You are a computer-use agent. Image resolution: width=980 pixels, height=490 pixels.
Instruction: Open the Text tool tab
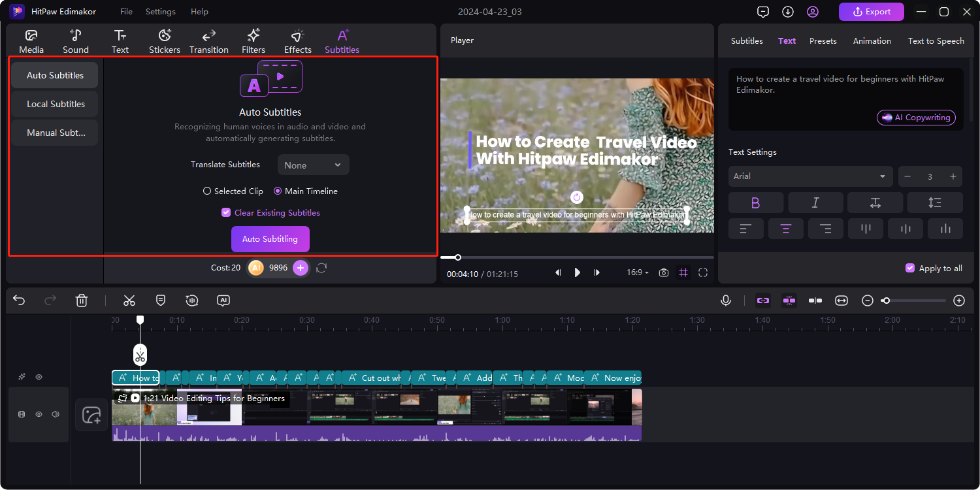[x=120, y=41]
